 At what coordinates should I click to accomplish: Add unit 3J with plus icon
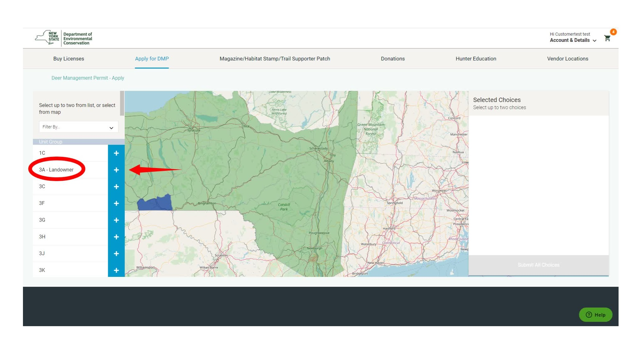tap(116, 254)
